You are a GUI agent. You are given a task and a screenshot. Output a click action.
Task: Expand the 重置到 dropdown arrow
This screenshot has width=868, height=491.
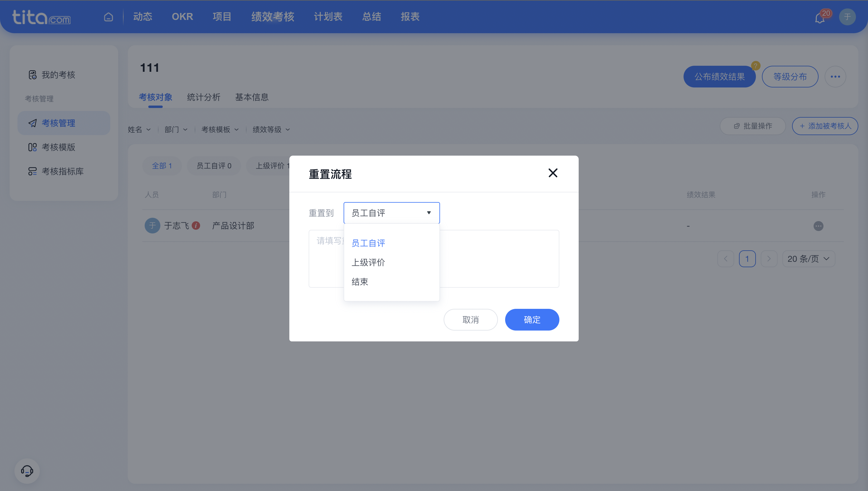click(429, 213)
